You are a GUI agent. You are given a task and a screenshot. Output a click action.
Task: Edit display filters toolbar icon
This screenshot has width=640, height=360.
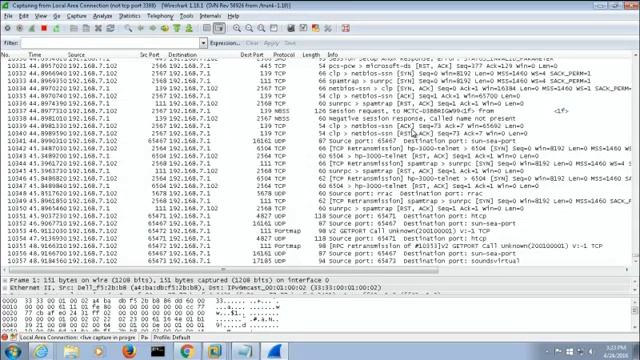click(303, 28)
